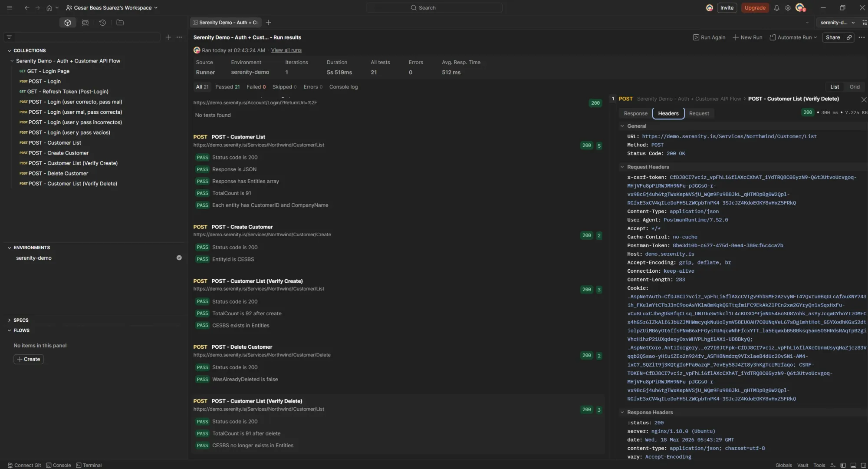Open the View all runs link
This screenshot has width=868, height=469.
click(286, 50)
